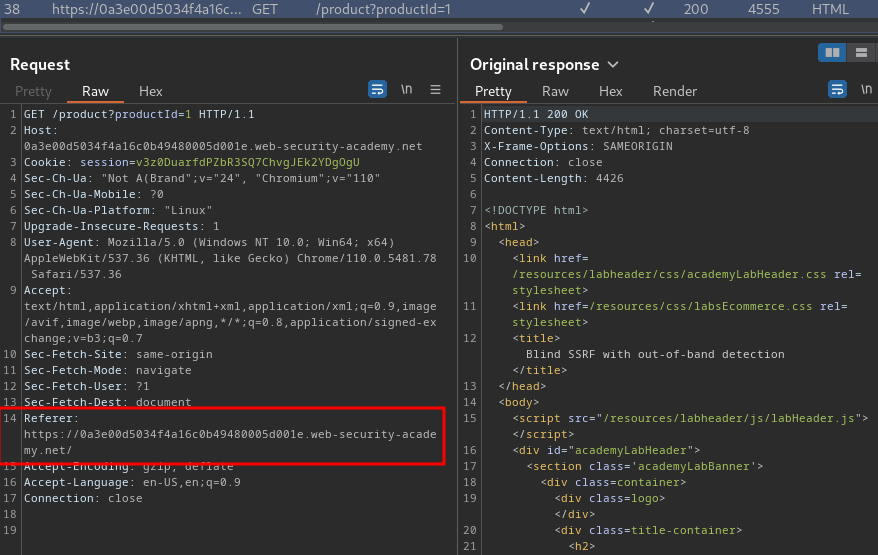Screen dimensions: 878x555
Task: Click the '<!DOCTYPE html>' response line
Action: [x=536, y=211]
